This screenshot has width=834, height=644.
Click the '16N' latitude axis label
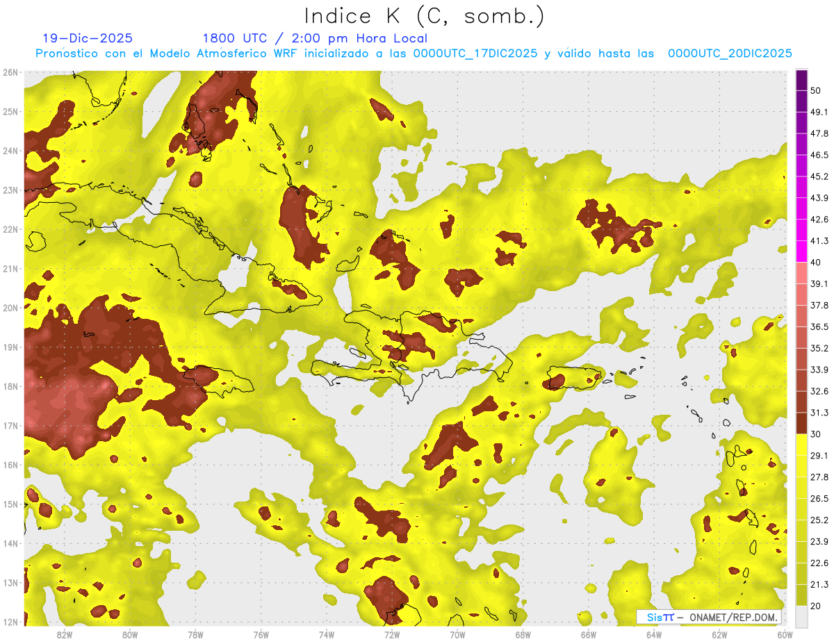click(x=10, y=465)
